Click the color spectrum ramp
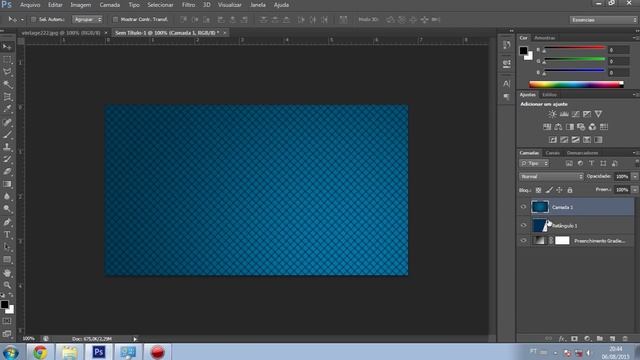This screenshot has width=640, height=360. coord(576,84)
